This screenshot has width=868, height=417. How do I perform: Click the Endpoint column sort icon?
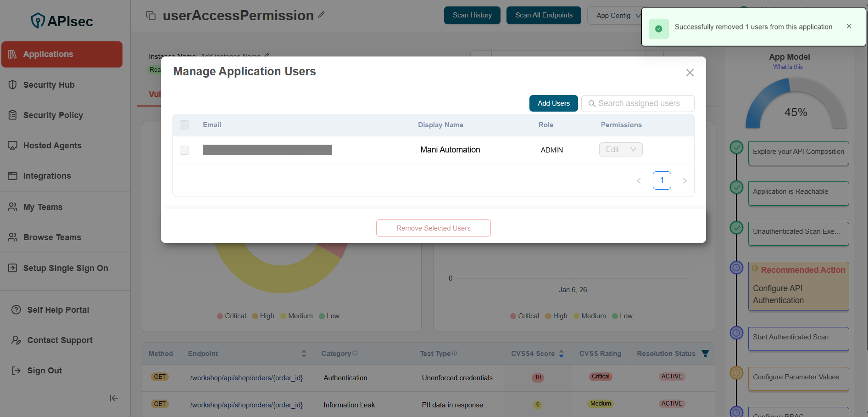point(304,354)
